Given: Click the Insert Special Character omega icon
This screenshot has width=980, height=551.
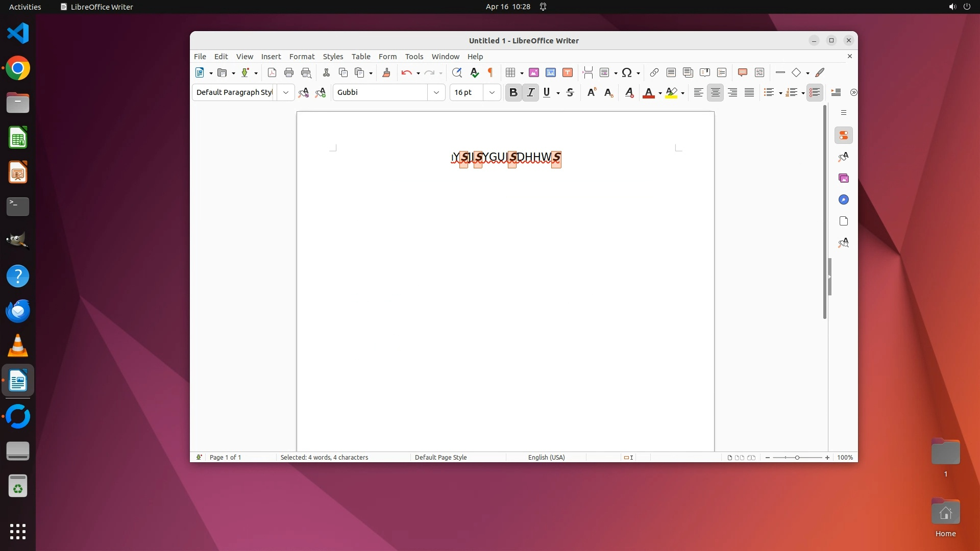Looking at the screenshot, I should coord(627,72).
